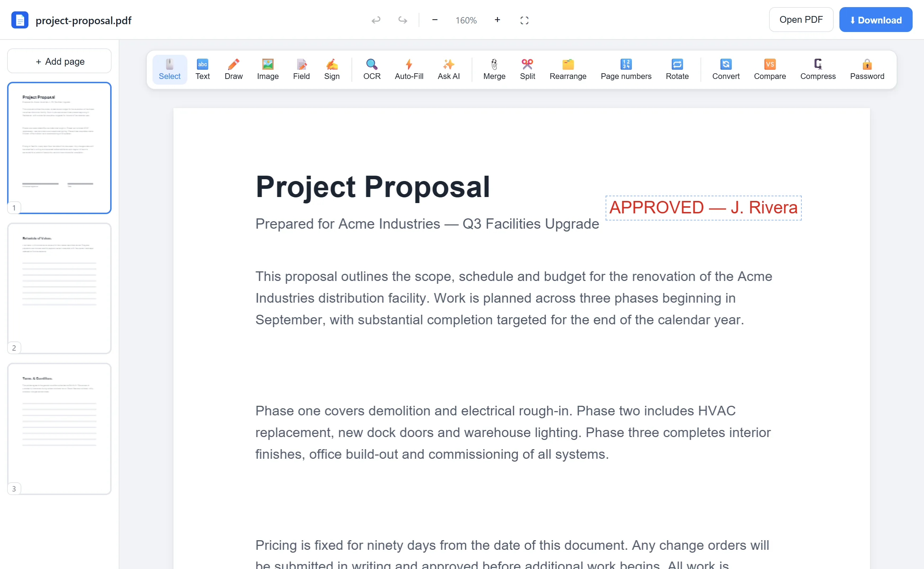Click the Download button

coord(875,20)
